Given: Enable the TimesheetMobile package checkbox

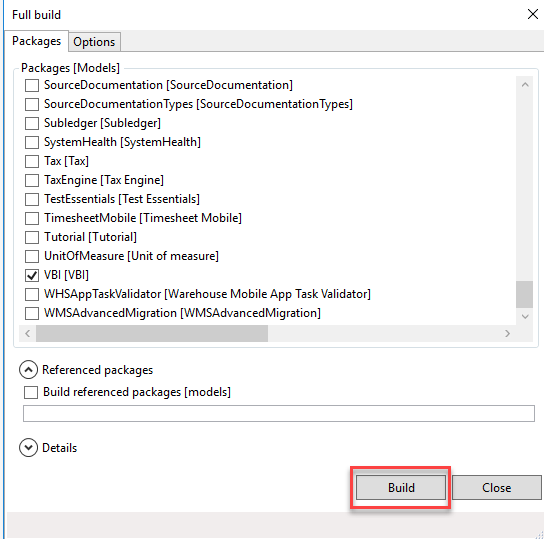Looking at the screenshot, I should 32,218.
